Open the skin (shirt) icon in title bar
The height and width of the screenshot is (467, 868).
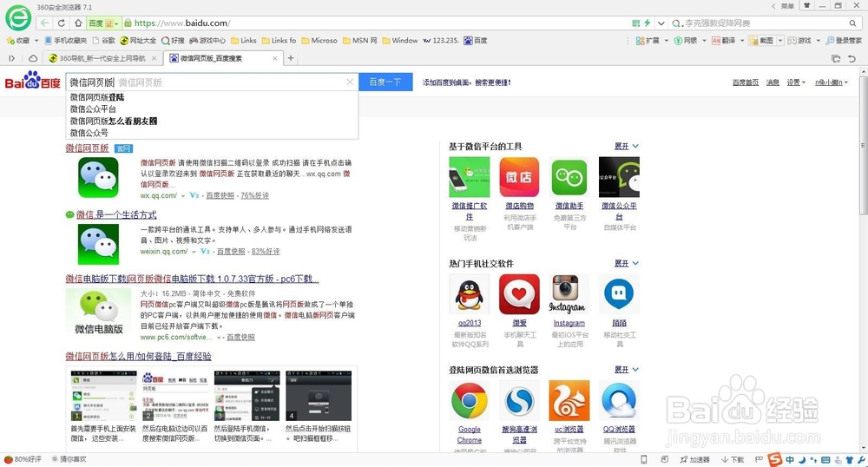(807, 5)
